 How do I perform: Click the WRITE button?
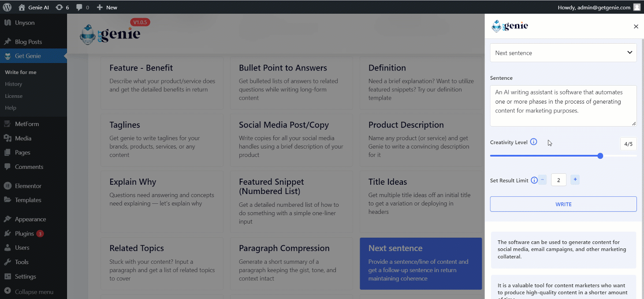(563, 204)
